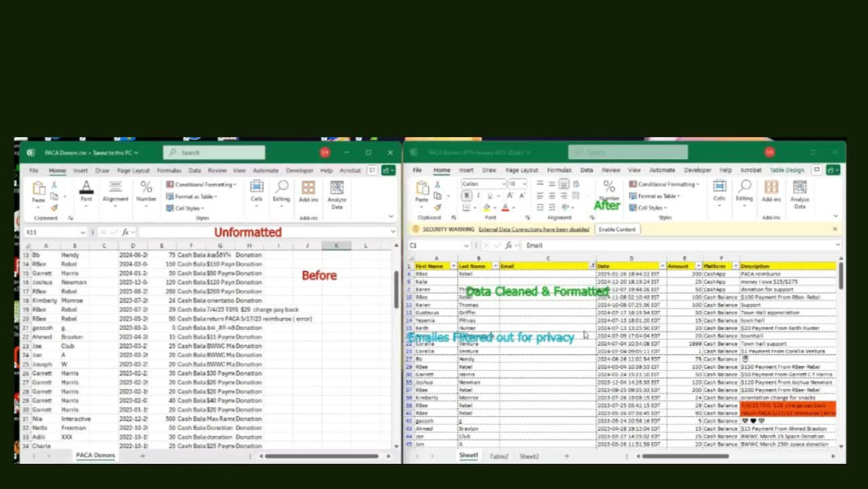Toggle Middle Align in the right window
Viewport: 868px width, 489px height.
click(x=552, y=184)
